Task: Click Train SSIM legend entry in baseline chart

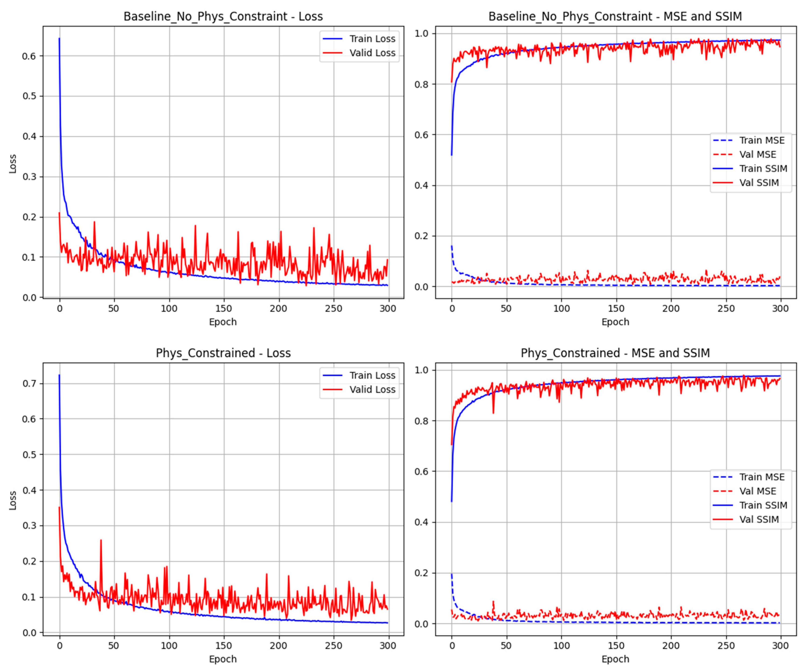Action: [763, 169]
